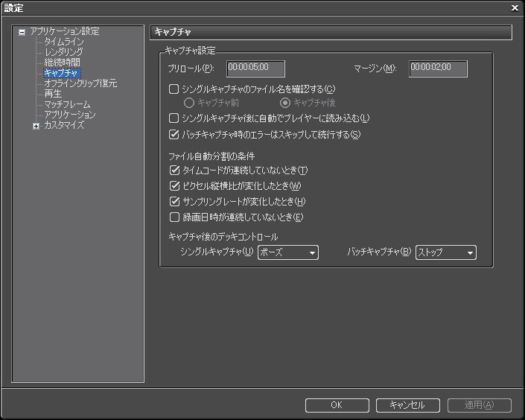Click カスタマイズ tree item label
525x420 pixels.
(64, 125)
